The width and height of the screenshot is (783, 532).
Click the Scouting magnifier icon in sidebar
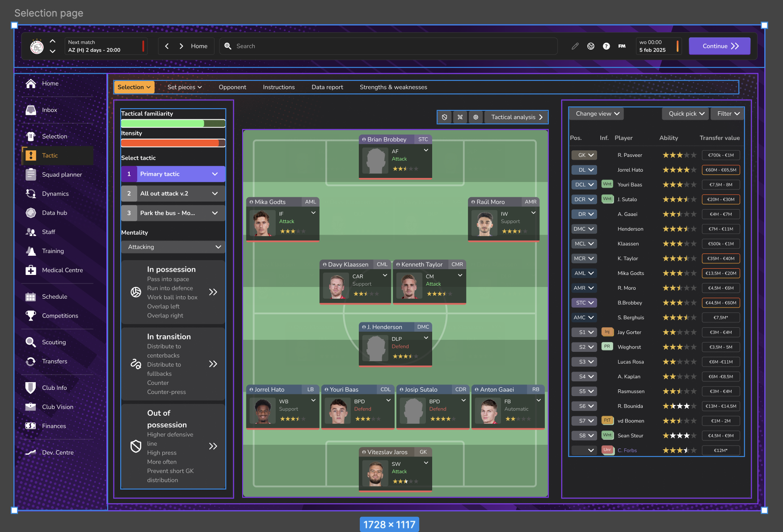coord(31,342)
